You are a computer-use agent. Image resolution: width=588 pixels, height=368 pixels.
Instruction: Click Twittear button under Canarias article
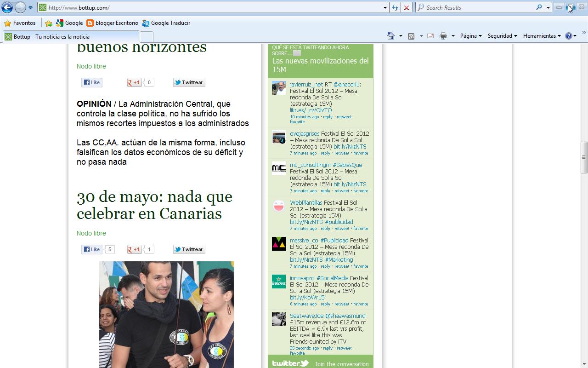[x=189, y=249]
